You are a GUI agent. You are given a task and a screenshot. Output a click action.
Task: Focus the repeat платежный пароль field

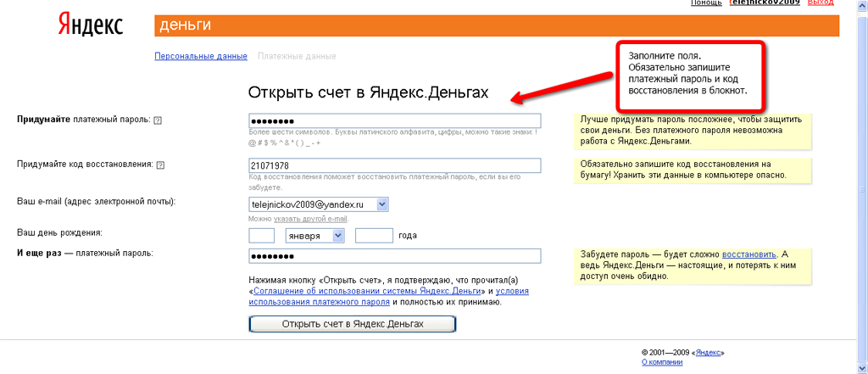(x=395, y=256)
